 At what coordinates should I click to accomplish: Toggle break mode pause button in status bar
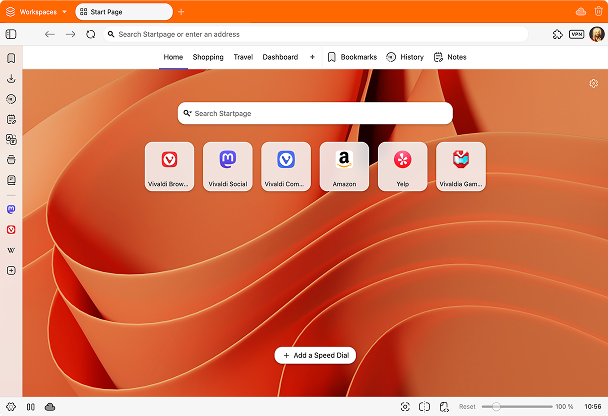(x=31, y=407)
